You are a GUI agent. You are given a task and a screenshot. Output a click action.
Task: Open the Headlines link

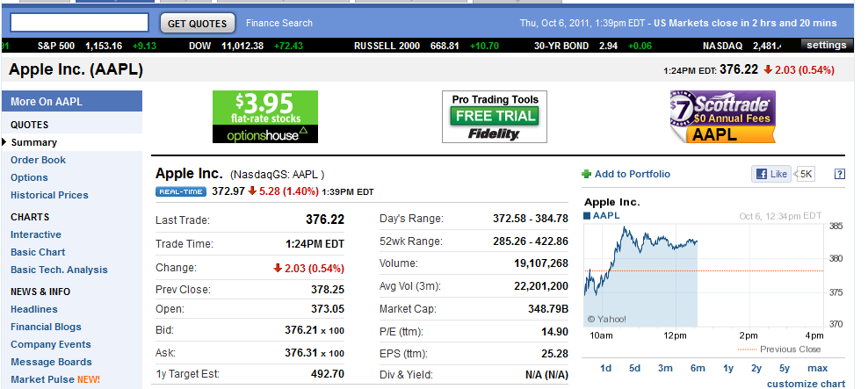coord(33,309)
